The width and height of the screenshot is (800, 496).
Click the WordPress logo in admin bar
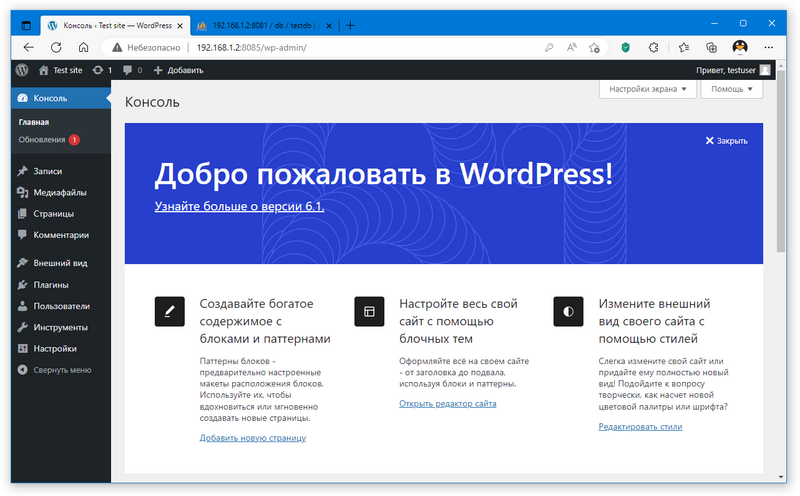coord(22,70)
